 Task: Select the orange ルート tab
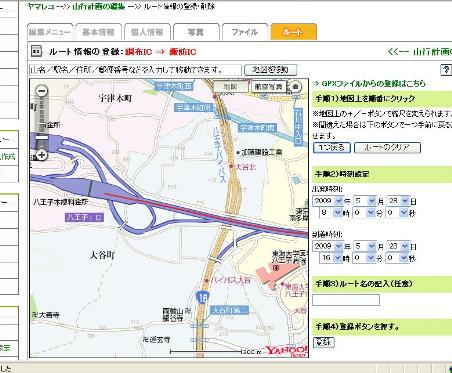pos(293,32)
